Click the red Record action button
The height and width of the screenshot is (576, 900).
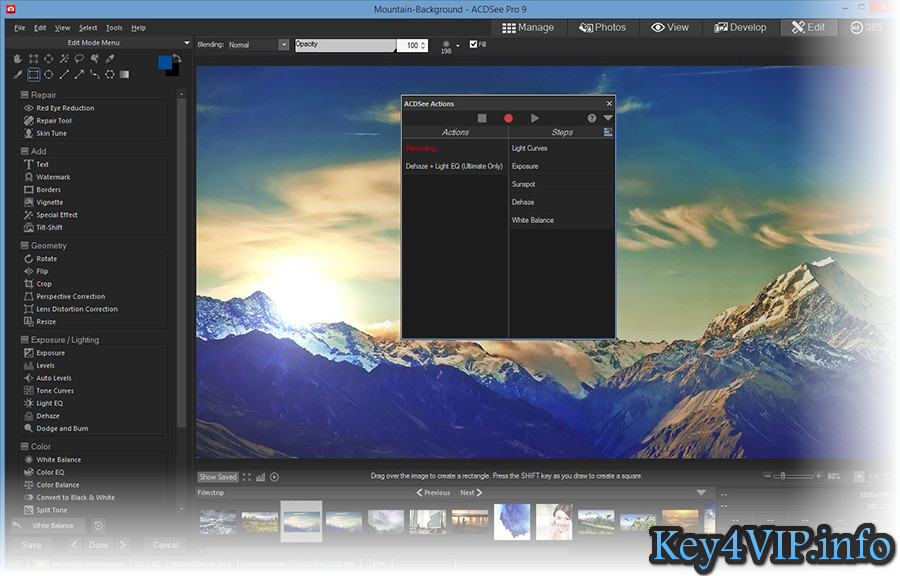click(x=508, y=118)
